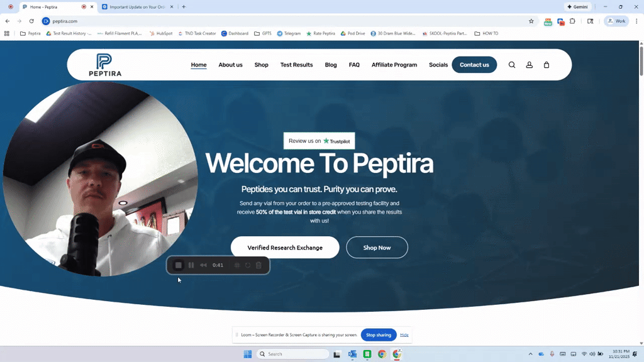Open the Work profile menu
Viewport: 644px width, 362px height.
616,21
